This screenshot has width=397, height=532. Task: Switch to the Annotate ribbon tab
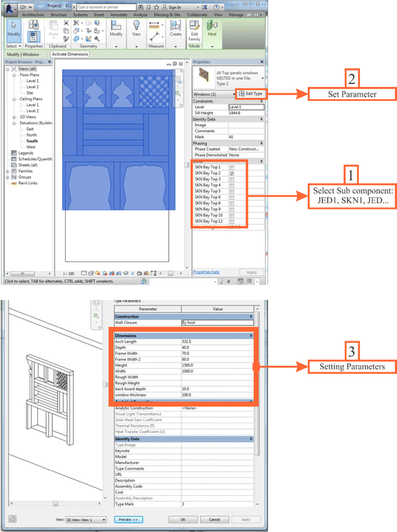coord(118,15)
